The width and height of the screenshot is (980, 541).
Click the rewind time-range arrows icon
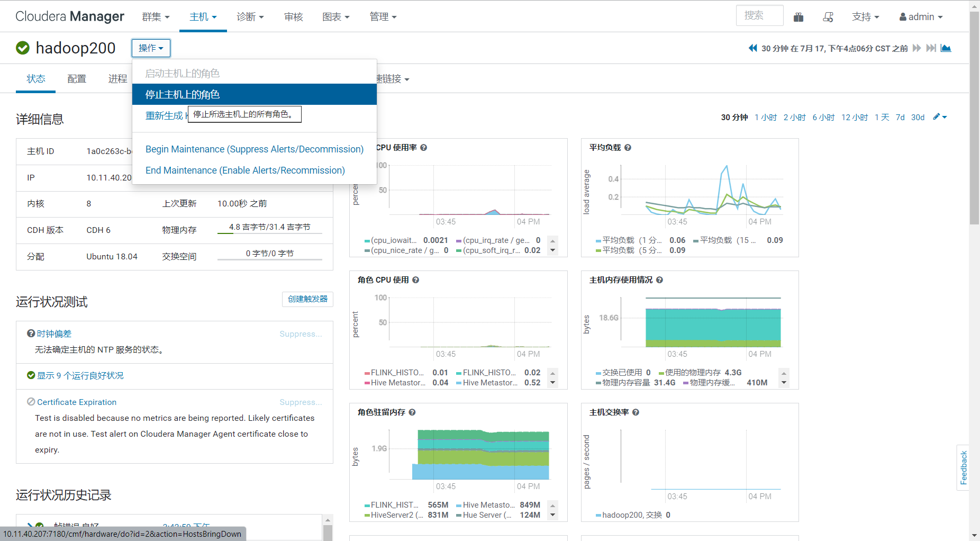point(752,48)
